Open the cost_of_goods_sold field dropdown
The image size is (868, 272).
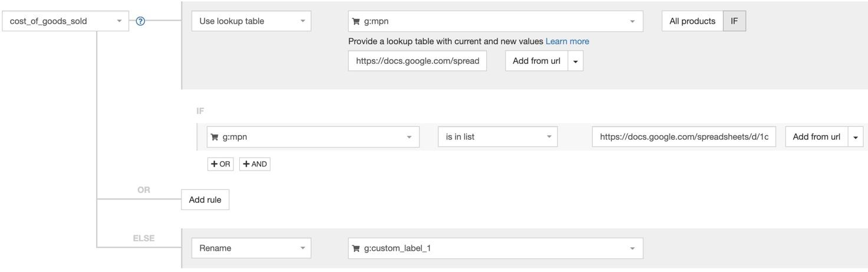(65, 21)
